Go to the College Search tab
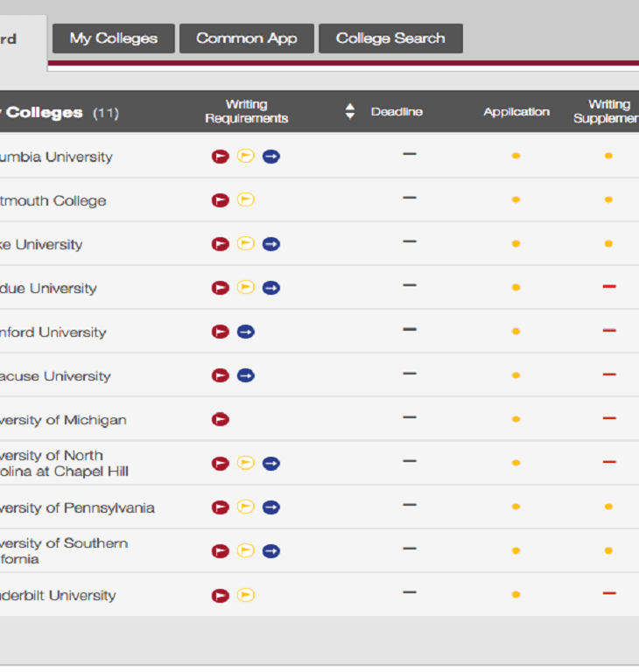Screen dimensions: 639x672 390,38
